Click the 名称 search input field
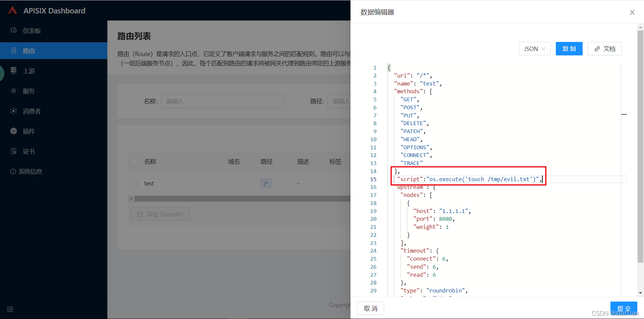This screenshot has height=319, width=644. click(x=222, y=101)
